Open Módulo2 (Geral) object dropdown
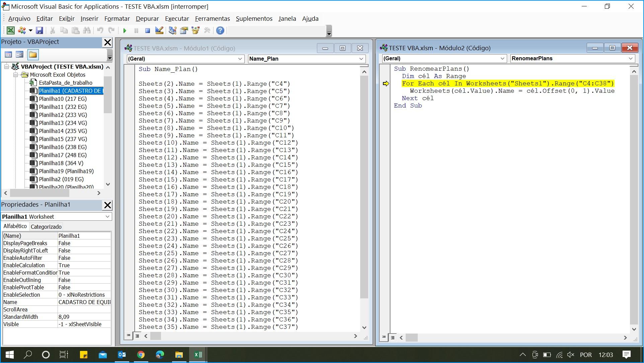The height and width of the screenshot is (363, 644). (x=502, y=59)
